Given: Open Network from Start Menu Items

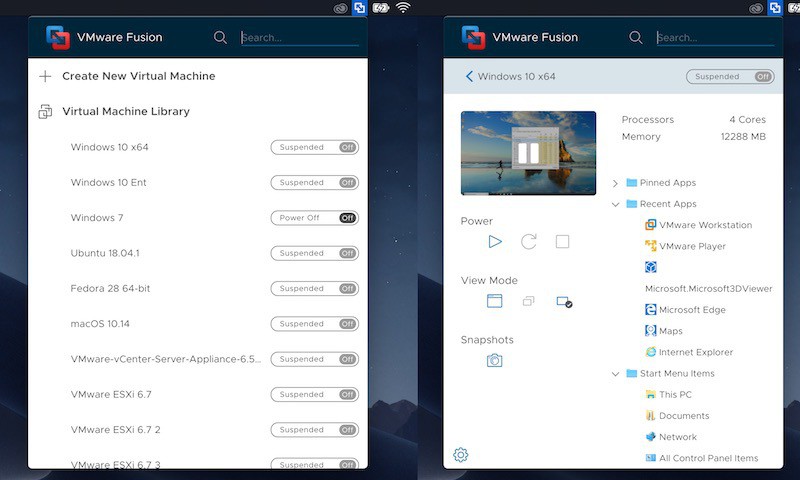Looking at the screenshot, I should (671, 437).
